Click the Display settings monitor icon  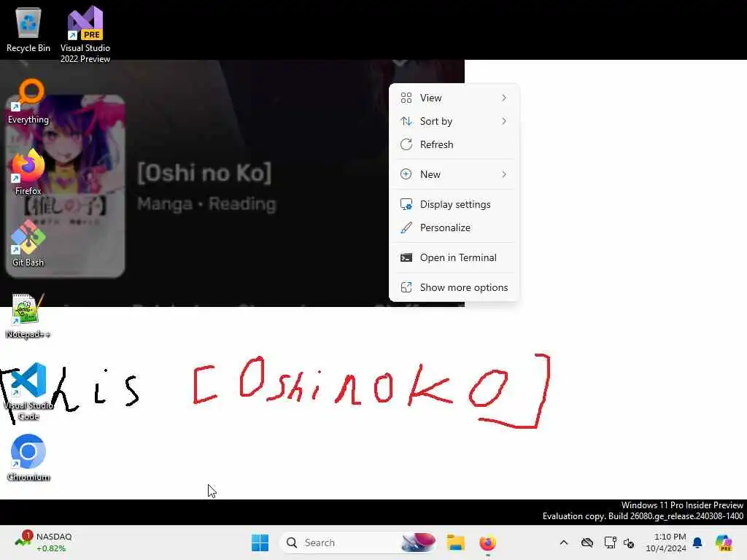tap(406, 204)
